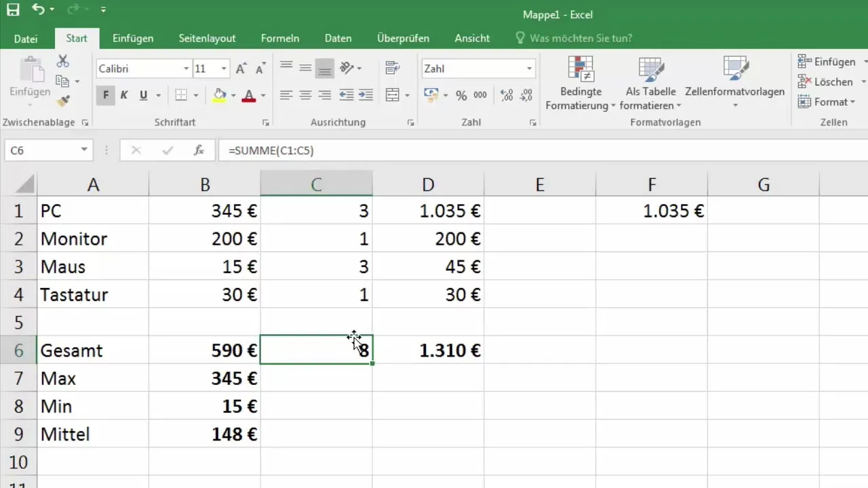This screenshot has width=868, height=488.
Task: Click Einfügen in the Zellen group
Action: pos(827,62)
